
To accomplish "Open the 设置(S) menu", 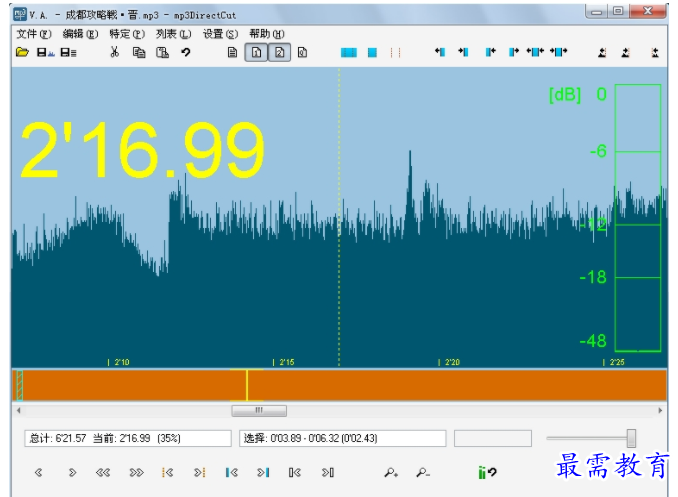I will [221, 34].
